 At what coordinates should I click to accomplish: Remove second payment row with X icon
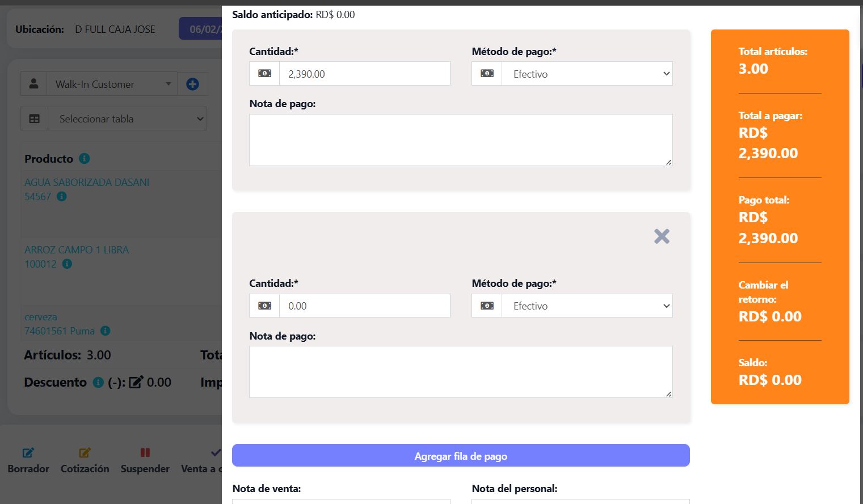[x=662, y=236]
